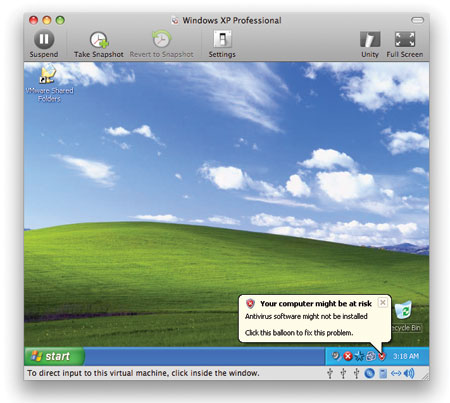This screenshot has width=450, height=403.
Task: Click the sound speaker status icon
Action: click(409, 373)
